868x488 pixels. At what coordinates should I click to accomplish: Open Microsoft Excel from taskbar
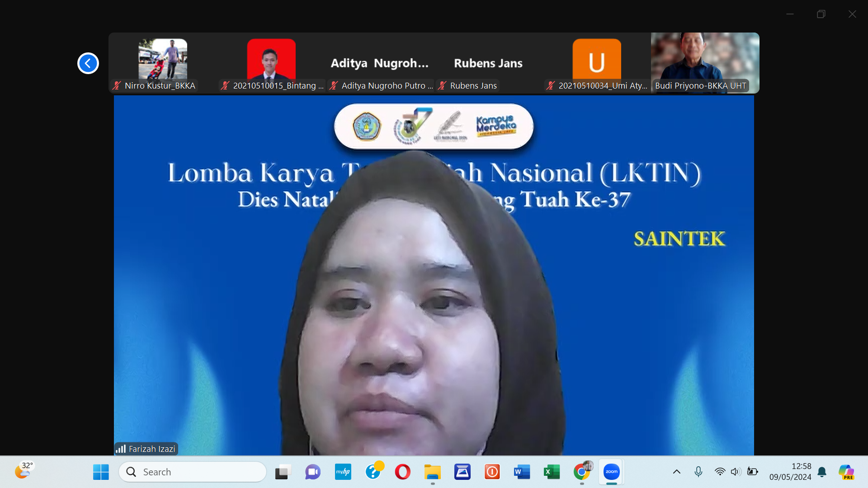coord(552,472)
